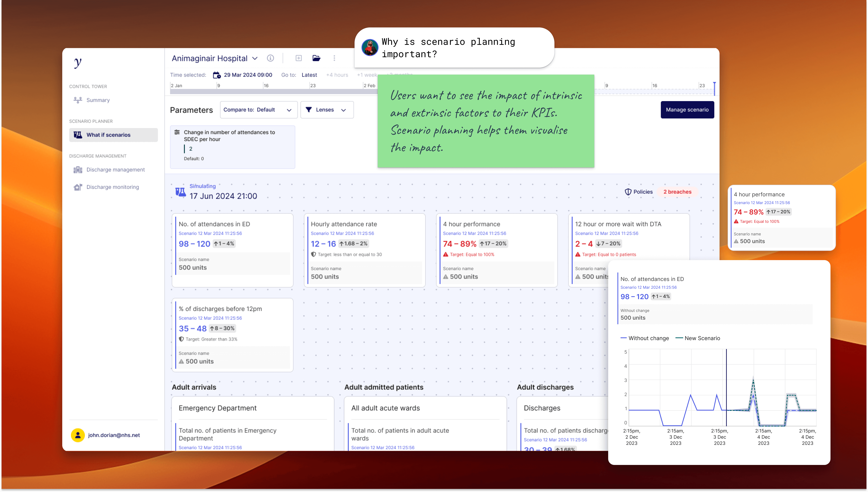Open the Compare to: Default dropdown
This screenshot has height=492, width=868.
[259, 110]
